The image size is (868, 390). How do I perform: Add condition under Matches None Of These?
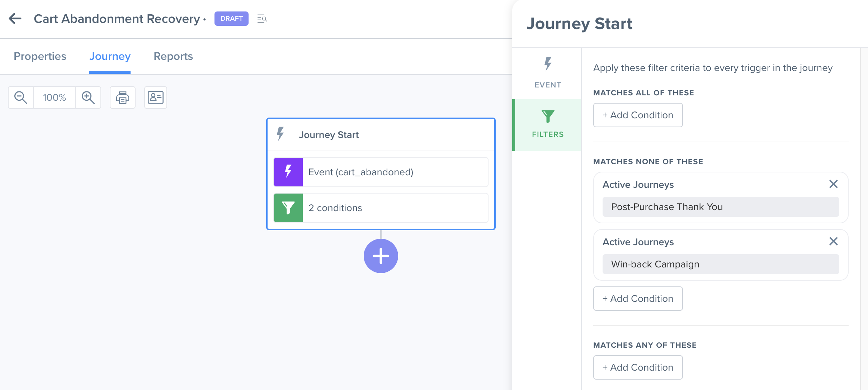click(x=638, y=299)
